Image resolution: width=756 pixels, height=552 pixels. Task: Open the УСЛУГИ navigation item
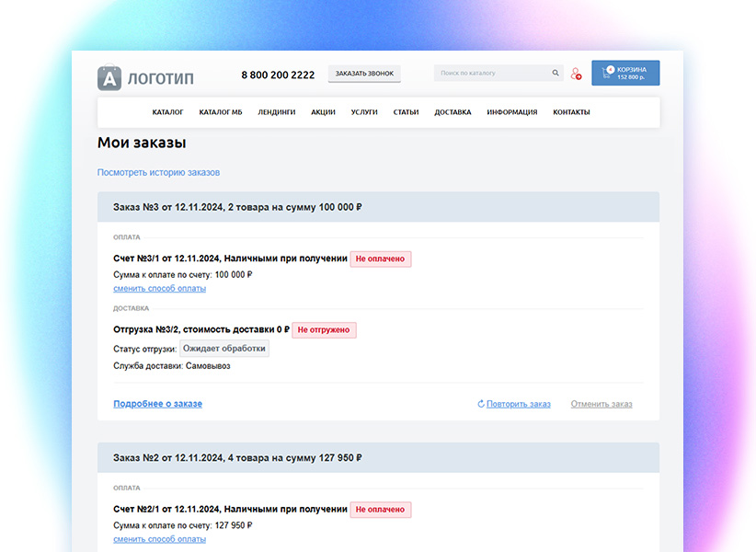pos(364,111)
